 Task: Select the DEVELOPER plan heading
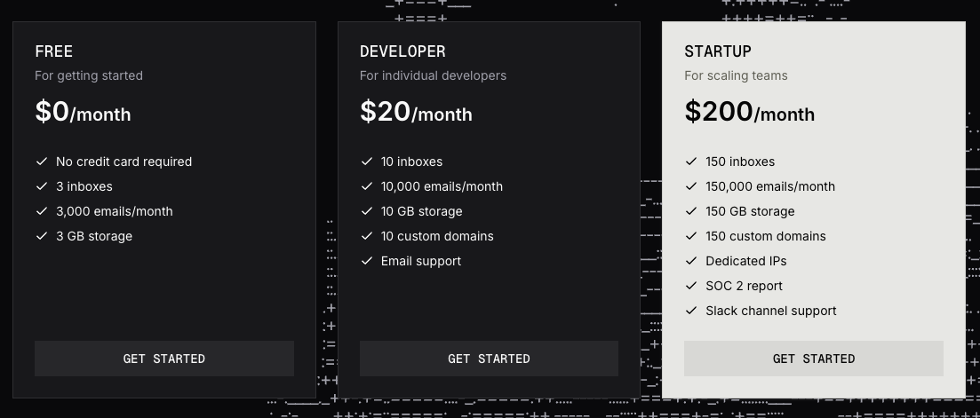tap(402, 51)
